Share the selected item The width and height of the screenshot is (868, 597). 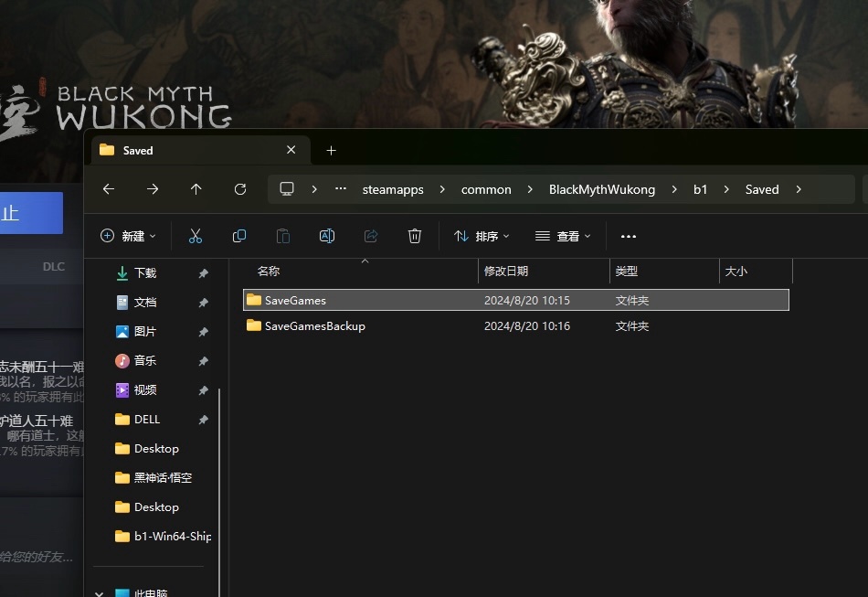[370, 237]
